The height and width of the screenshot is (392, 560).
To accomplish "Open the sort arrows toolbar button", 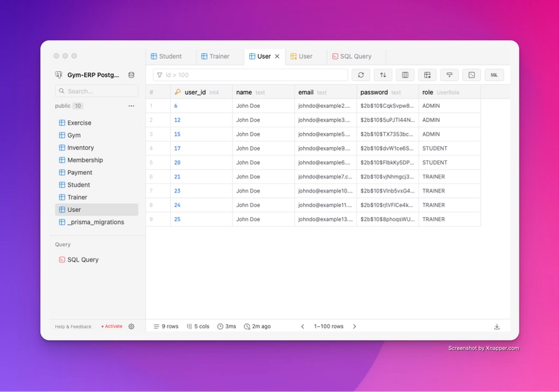I will click(383, 75).
